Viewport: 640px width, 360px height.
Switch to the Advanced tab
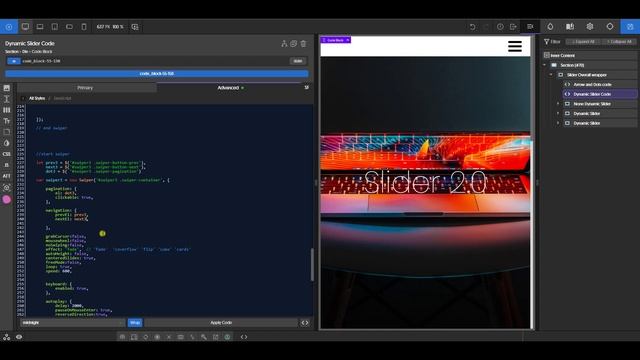(230, 88)
